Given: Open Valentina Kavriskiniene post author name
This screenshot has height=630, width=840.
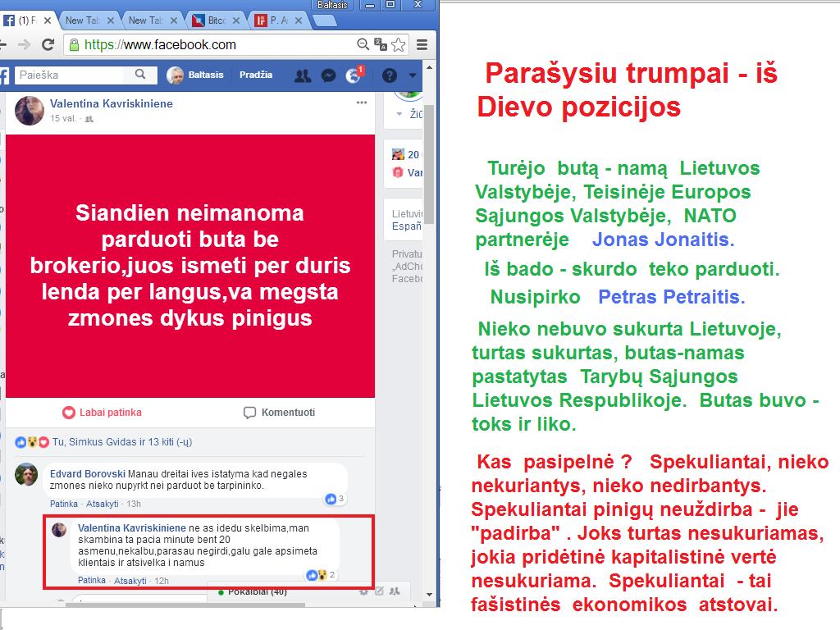Looking at the screenshot, I should (112, 103).
